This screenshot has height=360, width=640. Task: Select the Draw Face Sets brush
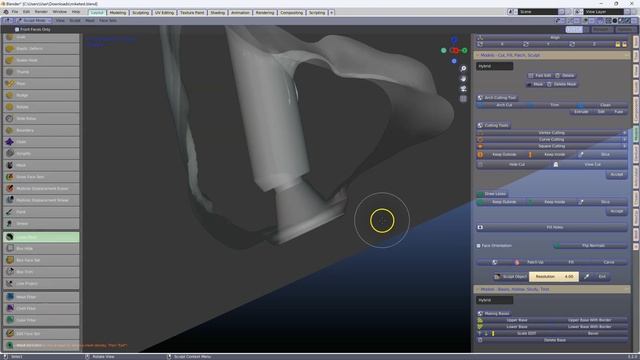[41, 177]
